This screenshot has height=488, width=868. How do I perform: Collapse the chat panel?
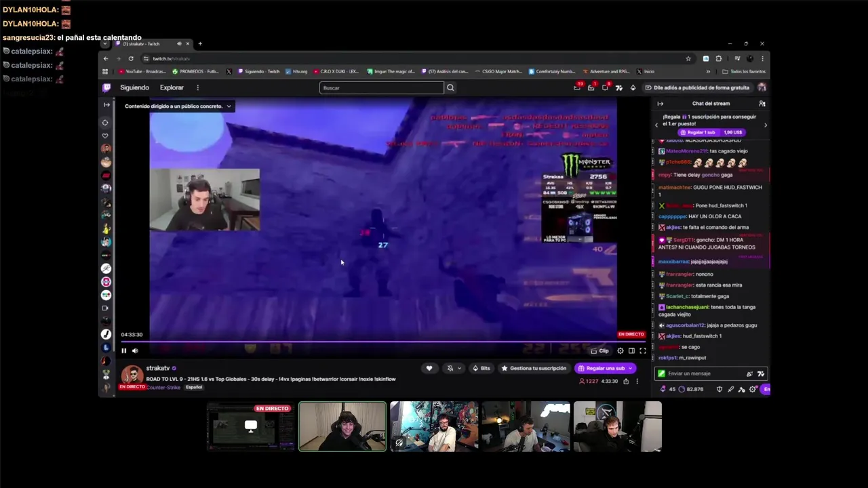point(660,104)
